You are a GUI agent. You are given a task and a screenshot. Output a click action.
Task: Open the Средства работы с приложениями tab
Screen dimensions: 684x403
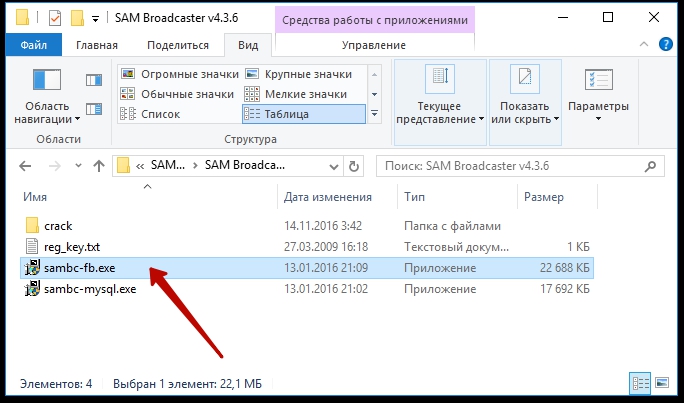[x=375, y=20]
